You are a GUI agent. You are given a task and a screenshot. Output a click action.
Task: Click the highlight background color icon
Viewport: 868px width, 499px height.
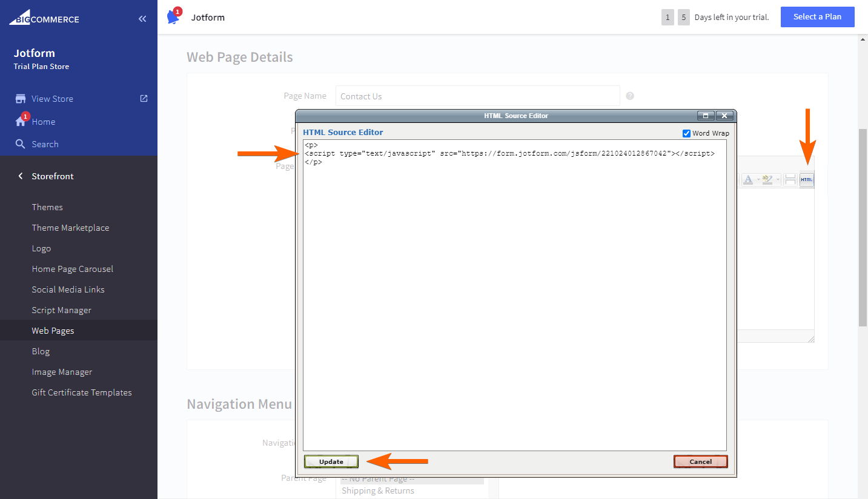click(x=767, y=179)
